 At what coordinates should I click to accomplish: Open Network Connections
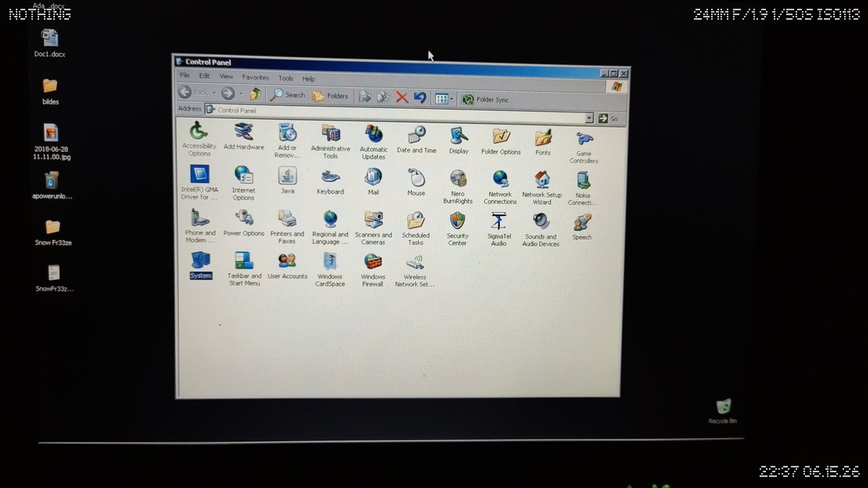(500, 187)
